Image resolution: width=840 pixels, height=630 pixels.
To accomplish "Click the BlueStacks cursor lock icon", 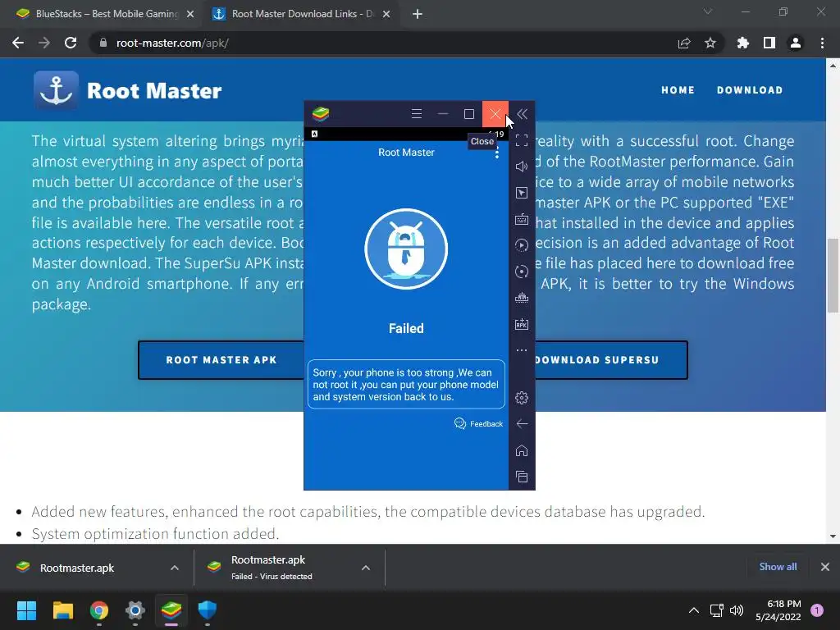I will pyautogui.click(x=522, y=193).
